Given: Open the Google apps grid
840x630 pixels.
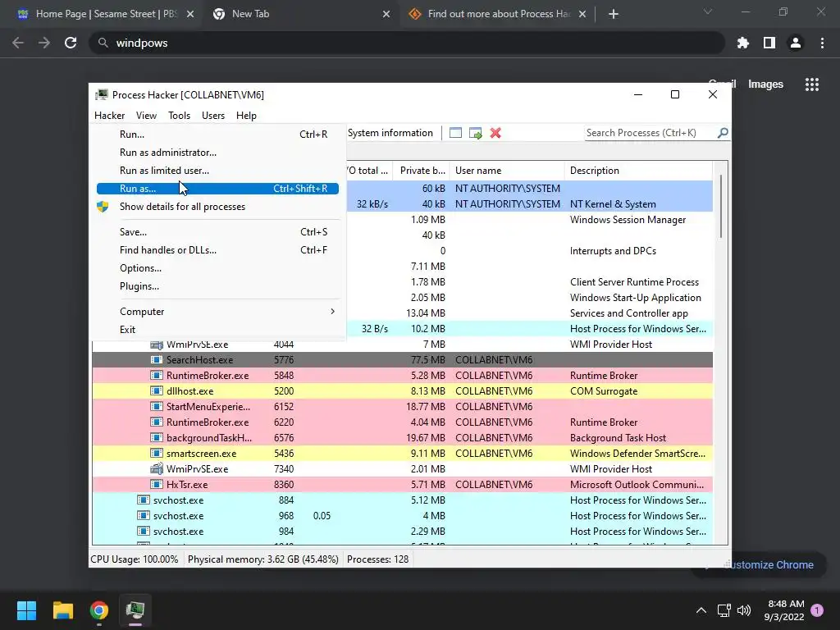Looking at the screenshot, I should pos(812,84).
